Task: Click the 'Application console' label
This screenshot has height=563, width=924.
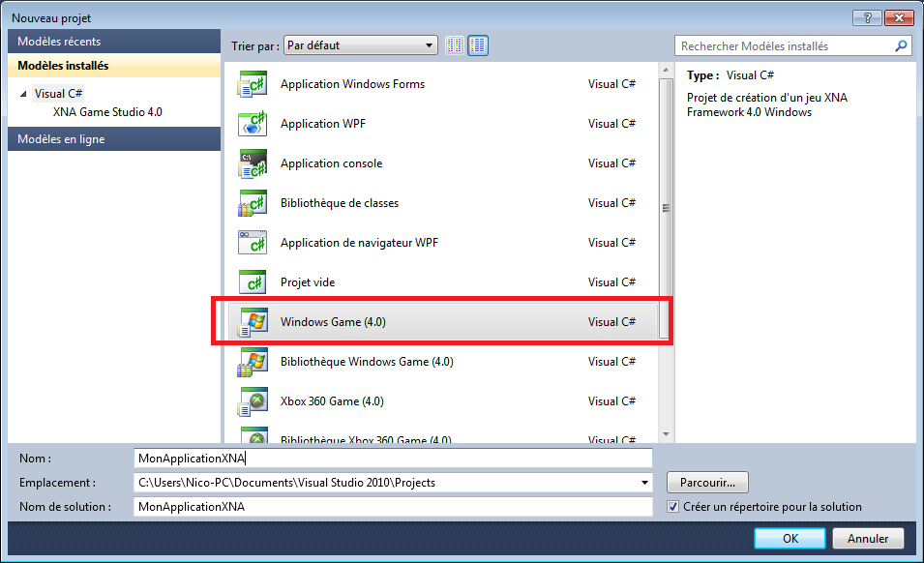Action: [x=331, y=163]
